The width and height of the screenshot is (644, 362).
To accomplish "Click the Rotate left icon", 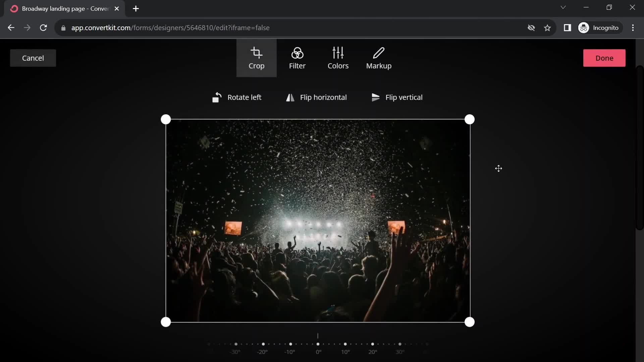I will tap(217, 97).
